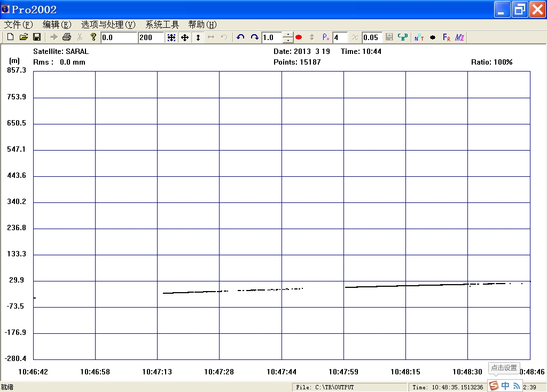Click the input field showing 200
547x392 pixels.
tap(151, 37)
